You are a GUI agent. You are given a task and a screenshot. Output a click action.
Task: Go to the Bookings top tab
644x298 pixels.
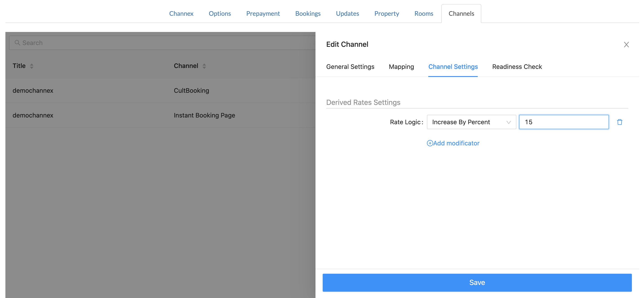click(x=308, y=14)
